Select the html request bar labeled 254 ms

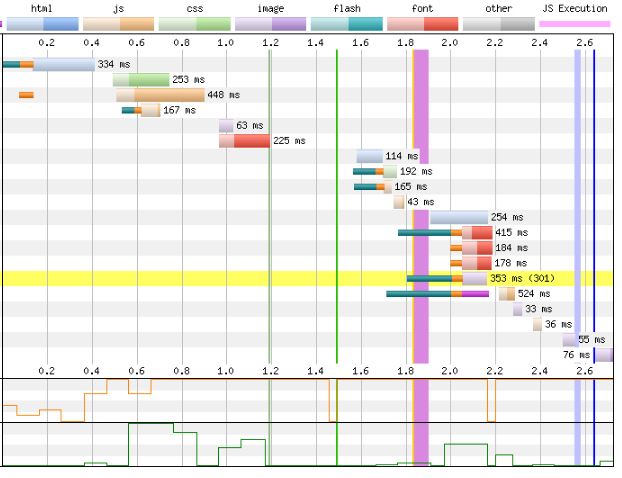coord(459,217)
